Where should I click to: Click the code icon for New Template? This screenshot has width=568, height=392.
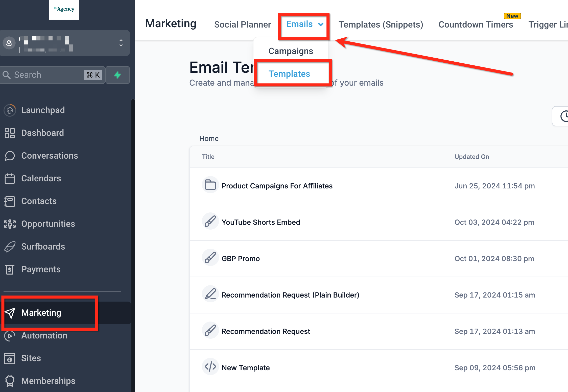click(210, 367)
